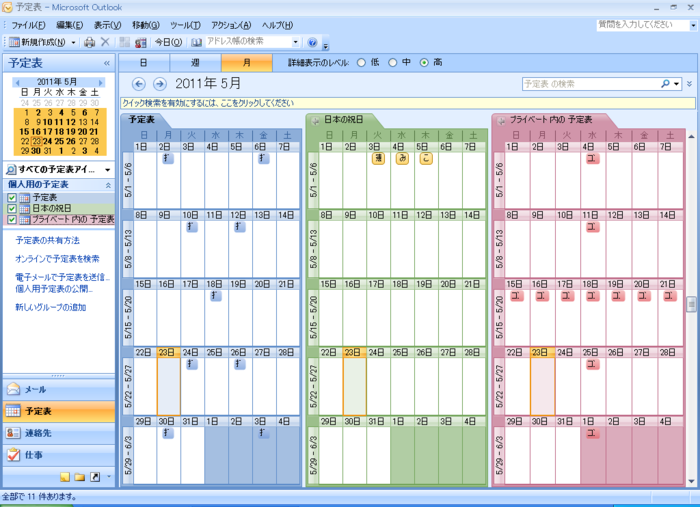Open the Shortcuts icon
Screen dimensions: 700x507
coord(95,477)
